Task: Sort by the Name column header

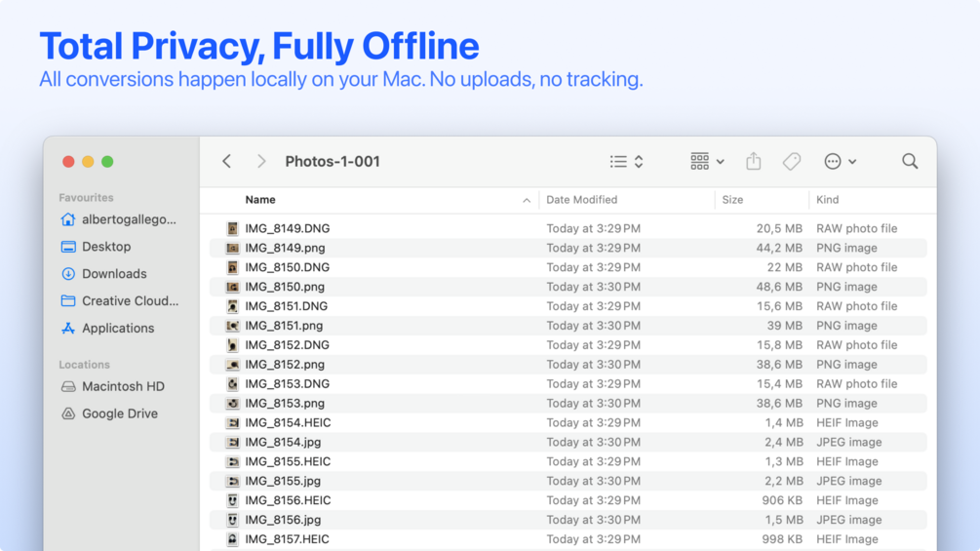Action: 260,200
